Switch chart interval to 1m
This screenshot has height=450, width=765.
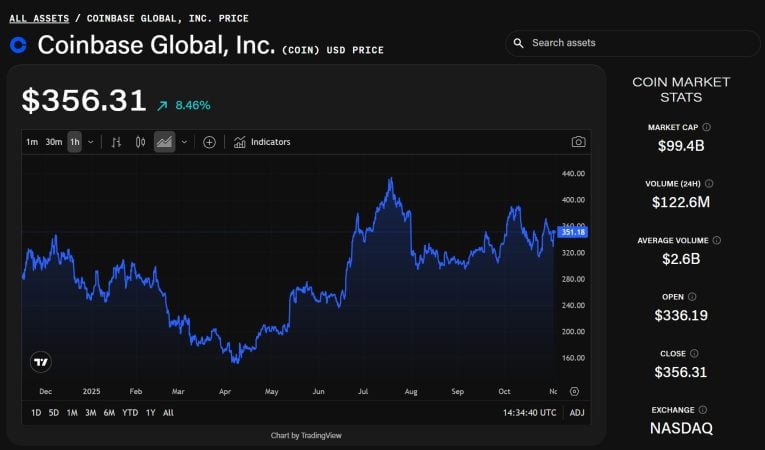tap(32, 142)
